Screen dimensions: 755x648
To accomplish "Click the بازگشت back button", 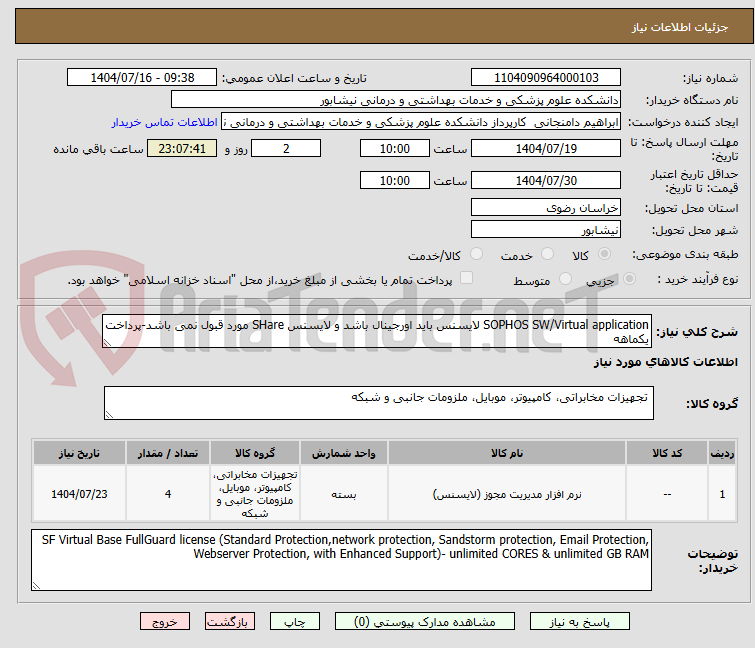I will tap(229, 622).
